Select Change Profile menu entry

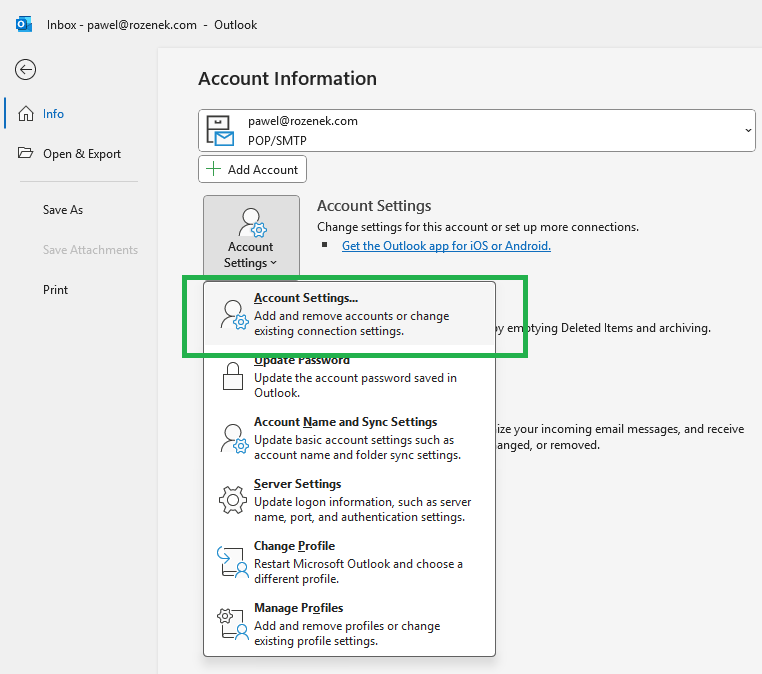(x=349, y=562)
